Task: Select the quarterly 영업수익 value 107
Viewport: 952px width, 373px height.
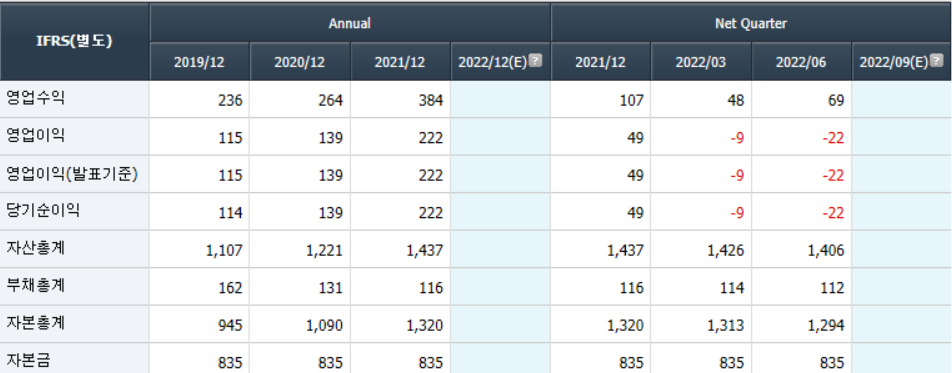Action: pyautogui.click(x=632, y=101)
